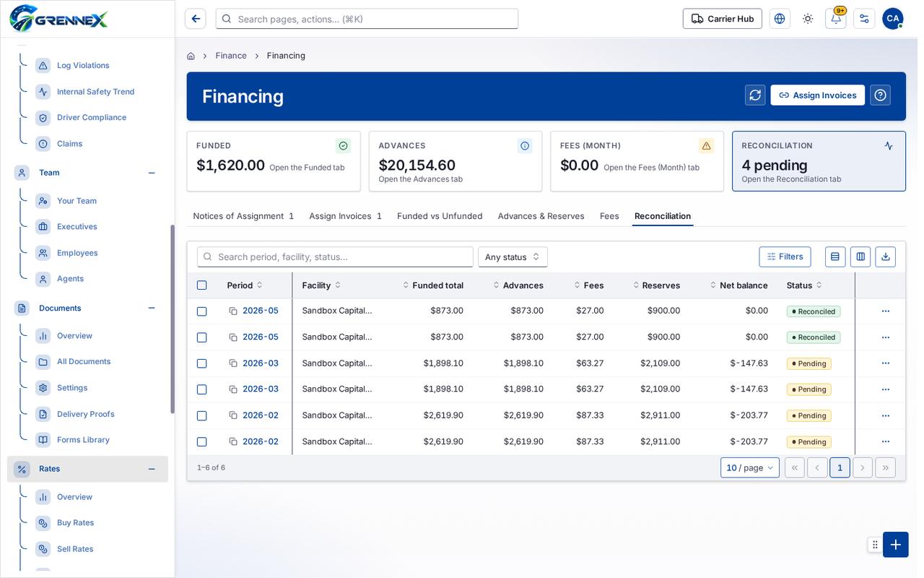
Task: Open column visibility settings icon
Action: pos(860,256)
